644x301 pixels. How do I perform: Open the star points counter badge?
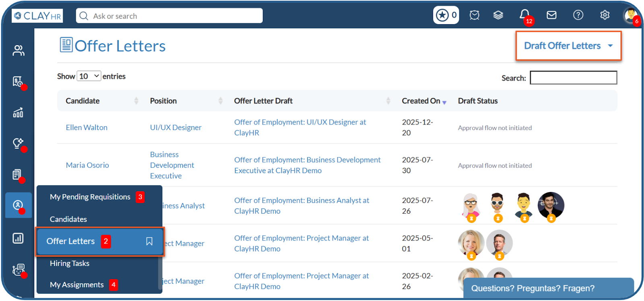point(446,15)
